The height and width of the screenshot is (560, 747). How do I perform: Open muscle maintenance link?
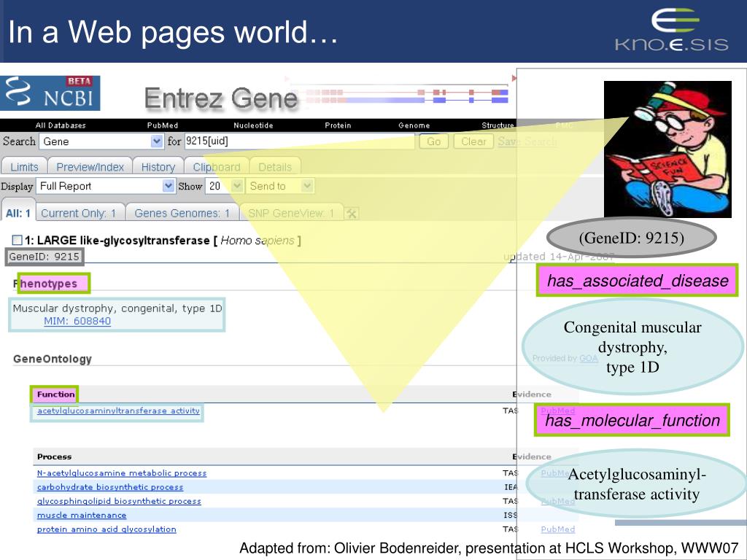coord(82,516)
